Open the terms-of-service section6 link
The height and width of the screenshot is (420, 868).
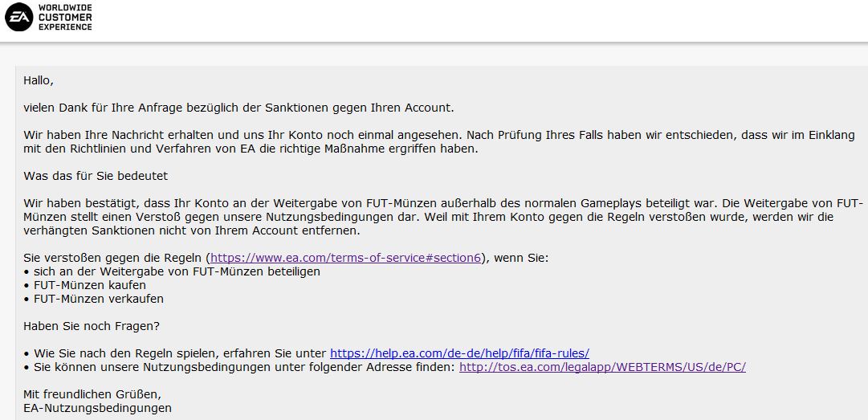pos(346,258)
